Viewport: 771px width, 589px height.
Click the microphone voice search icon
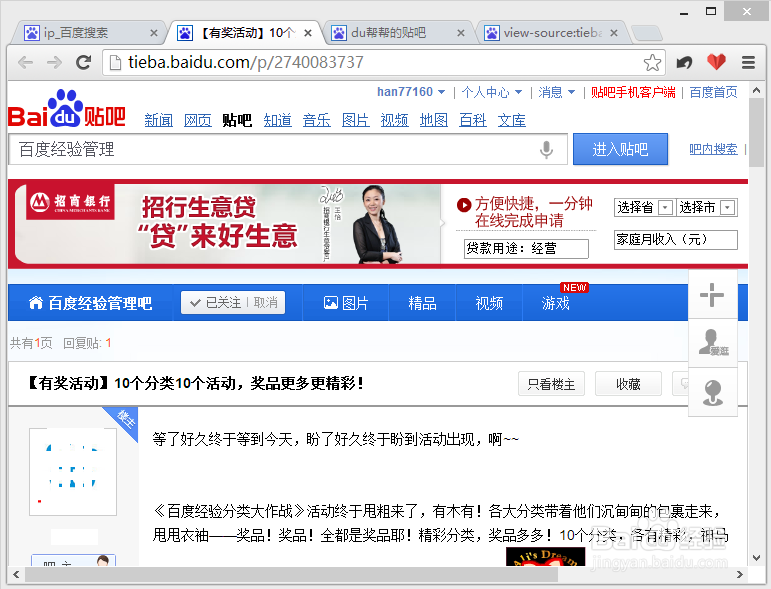point(546,149)
